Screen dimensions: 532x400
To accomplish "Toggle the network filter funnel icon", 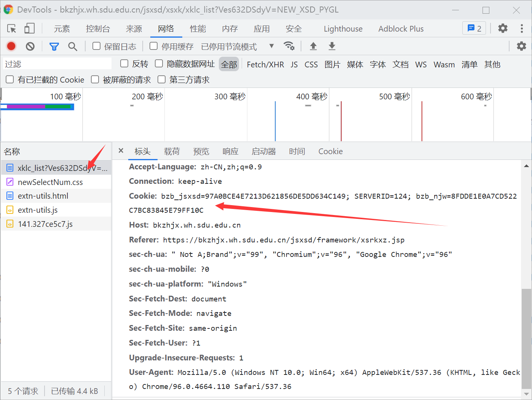I will tap(54, 46).
